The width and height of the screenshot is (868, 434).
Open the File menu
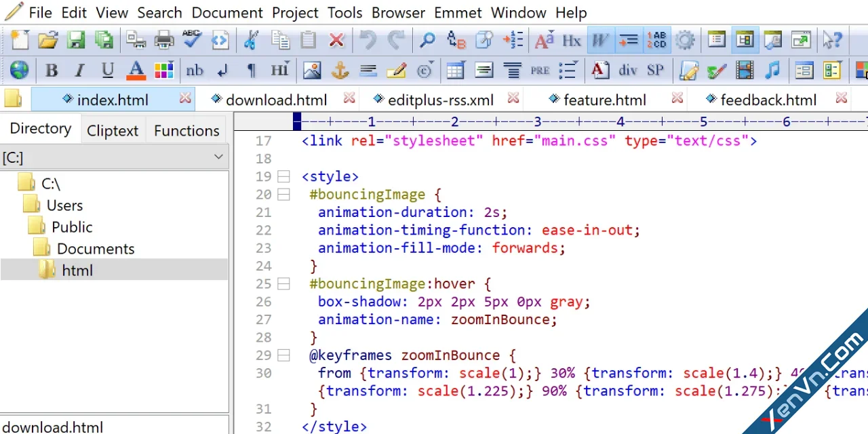click(40, 12)
